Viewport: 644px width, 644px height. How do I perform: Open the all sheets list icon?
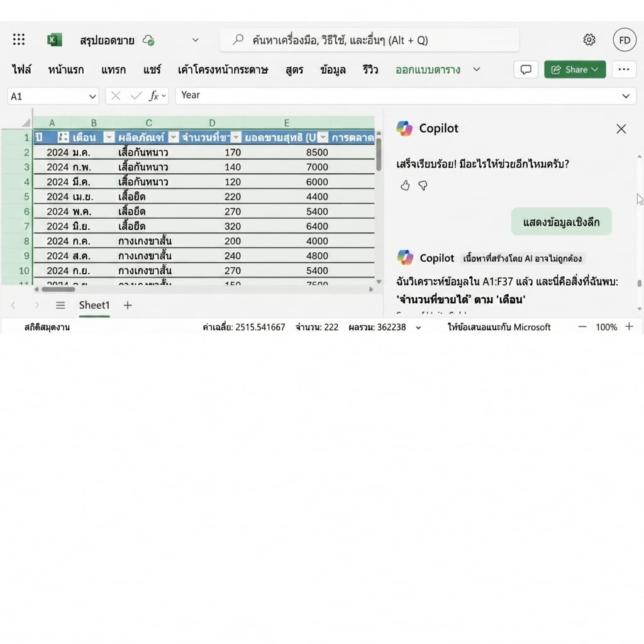coord(60,305)
